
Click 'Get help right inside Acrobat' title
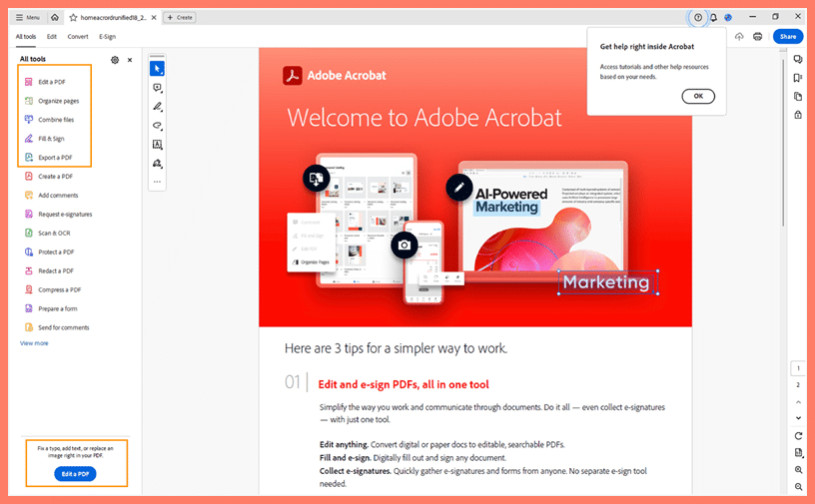647,47
